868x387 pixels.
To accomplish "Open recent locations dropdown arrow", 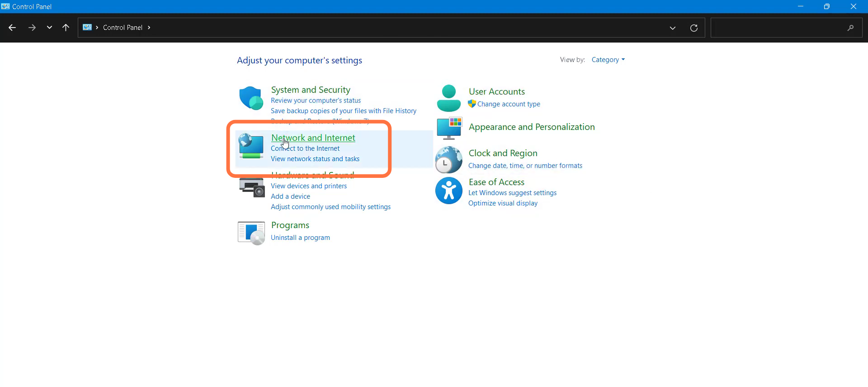I will pyautogui.click(x=49, y=28).
